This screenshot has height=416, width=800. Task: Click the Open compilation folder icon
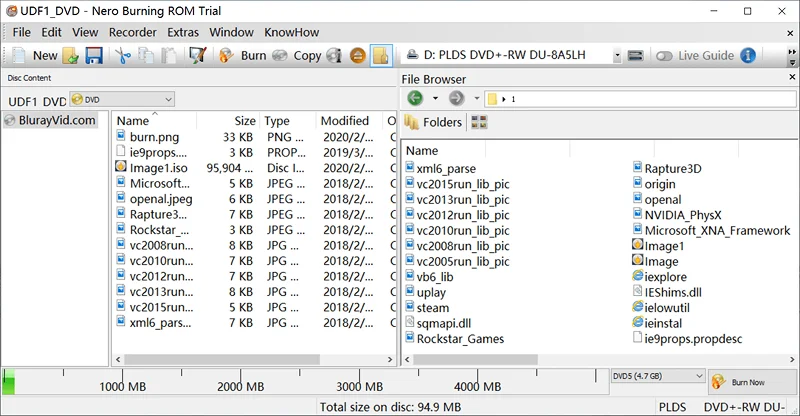pos(70,56)
